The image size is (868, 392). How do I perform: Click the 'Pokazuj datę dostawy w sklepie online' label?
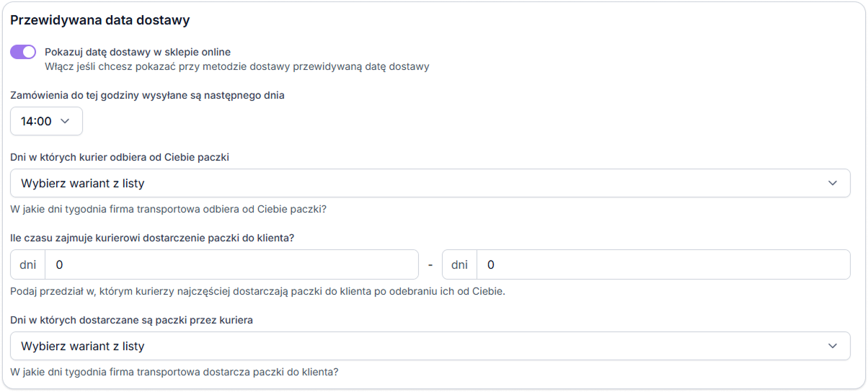pyautogui.click(x=138, y=52)
